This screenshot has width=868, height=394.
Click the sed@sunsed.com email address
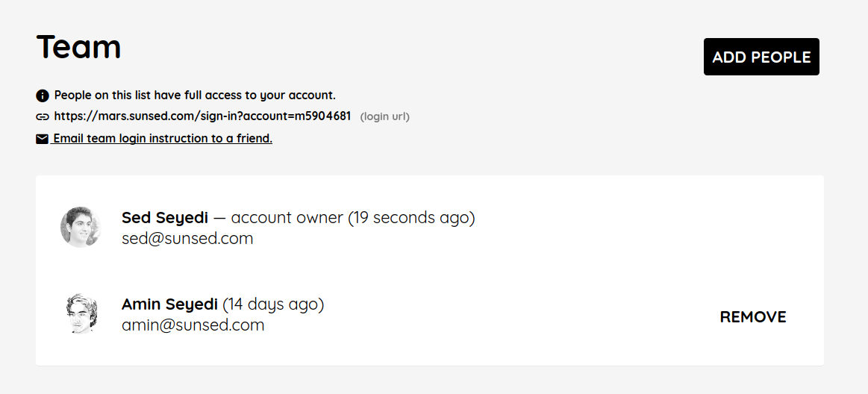pyautogui.click(x=187, y=239)
